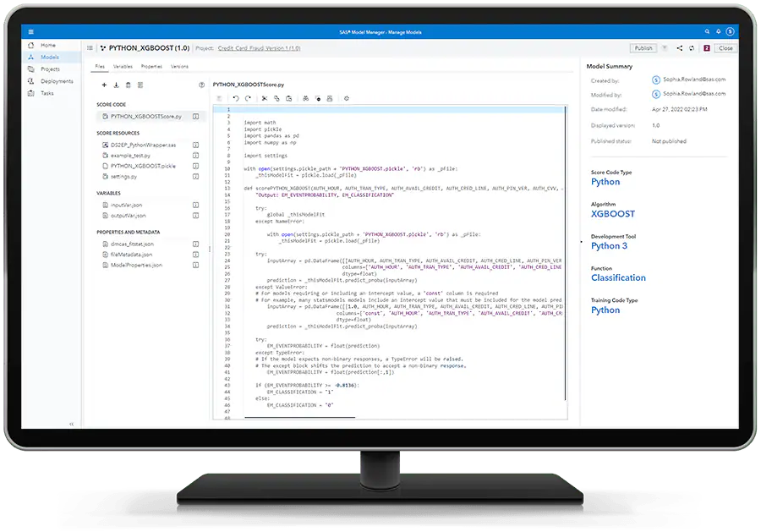
Task: Select inputVar.json file
Action: click(x=126, y=206)
